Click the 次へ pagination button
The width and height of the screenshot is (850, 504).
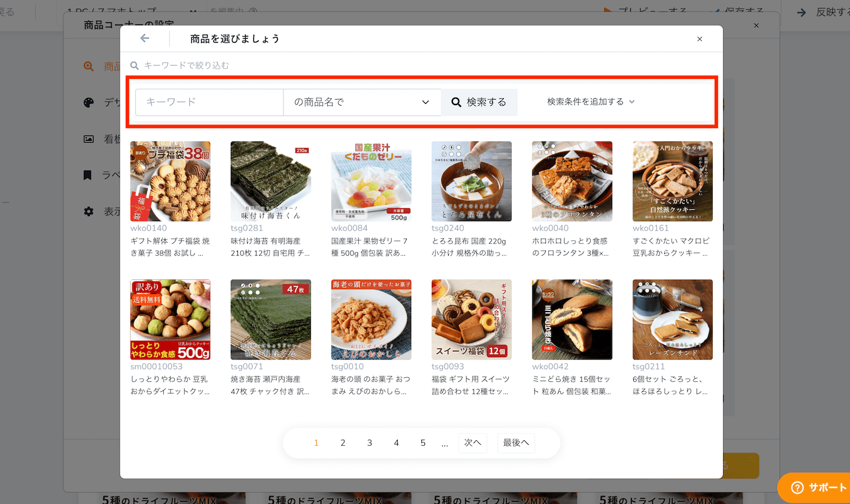click(472, 443)
